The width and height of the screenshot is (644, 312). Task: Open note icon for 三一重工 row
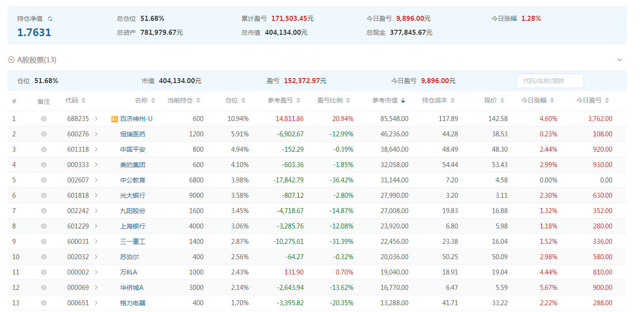44,242
